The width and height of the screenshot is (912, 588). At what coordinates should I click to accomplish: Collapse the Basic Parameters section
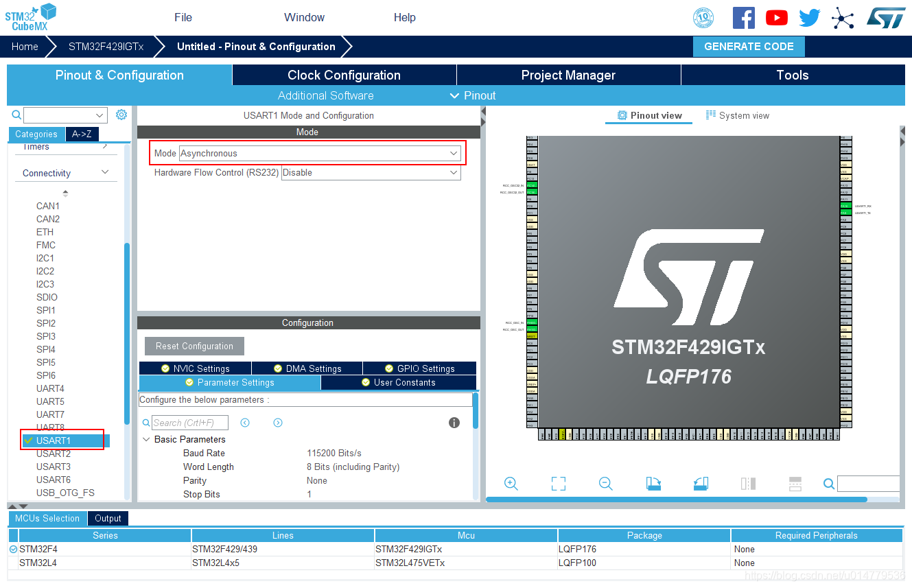[x=146, y=439]
